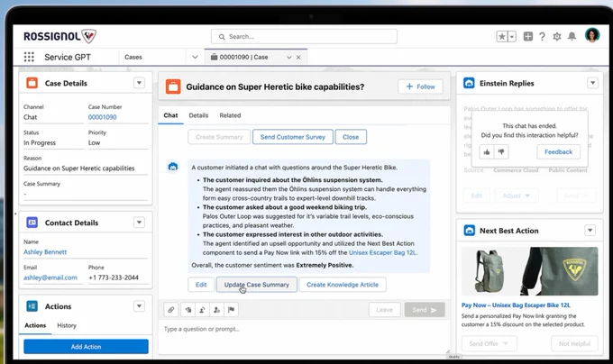
Task: Select the Chat tab
Action: [x=170, y=115]
